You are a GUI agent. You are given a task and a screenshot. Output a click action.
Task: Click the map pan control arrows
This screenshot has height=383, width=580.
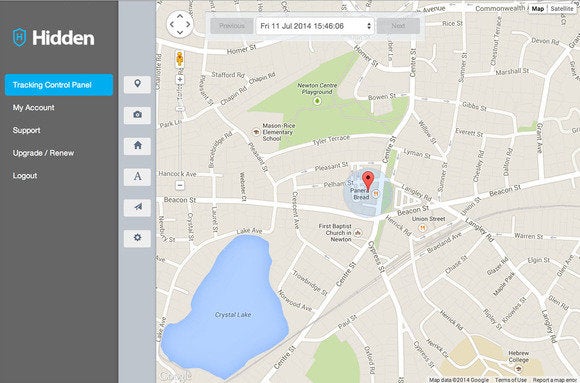[x=180, y=24]
